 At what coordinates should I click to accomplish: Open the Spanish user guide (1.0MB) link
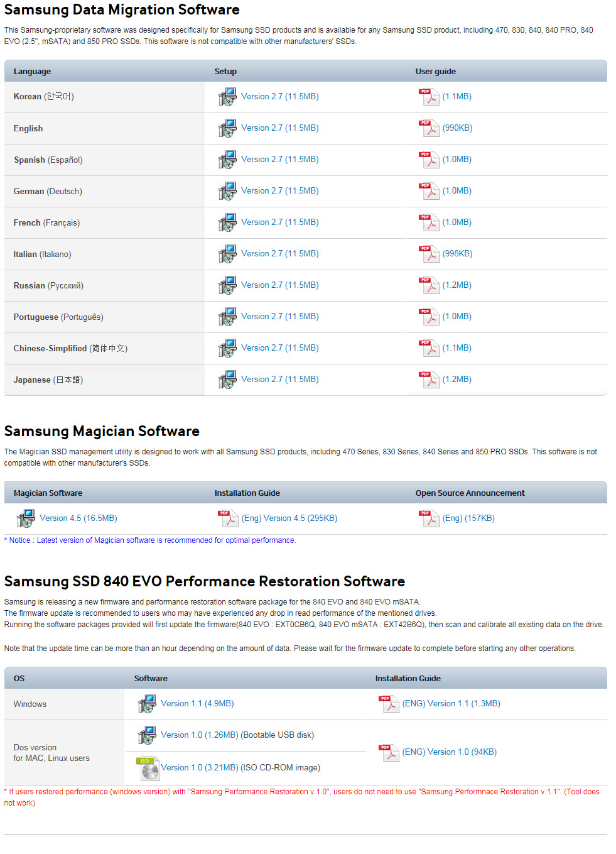457,159
